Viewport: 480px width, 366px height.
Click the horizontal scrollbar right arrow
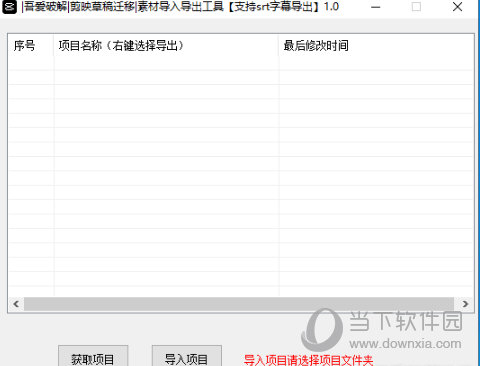[x=465, y=304]
